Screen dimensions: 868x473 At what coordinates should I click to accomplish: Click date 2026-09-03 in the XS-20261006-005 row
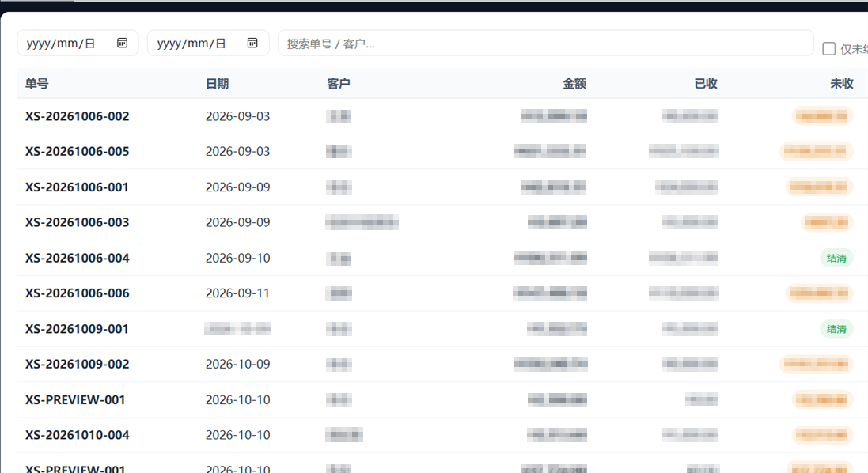[x=237, y=152]
